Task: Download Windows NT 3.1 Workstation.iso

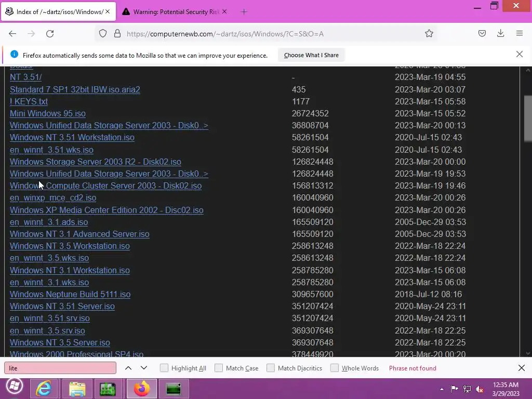Action: 70,270
